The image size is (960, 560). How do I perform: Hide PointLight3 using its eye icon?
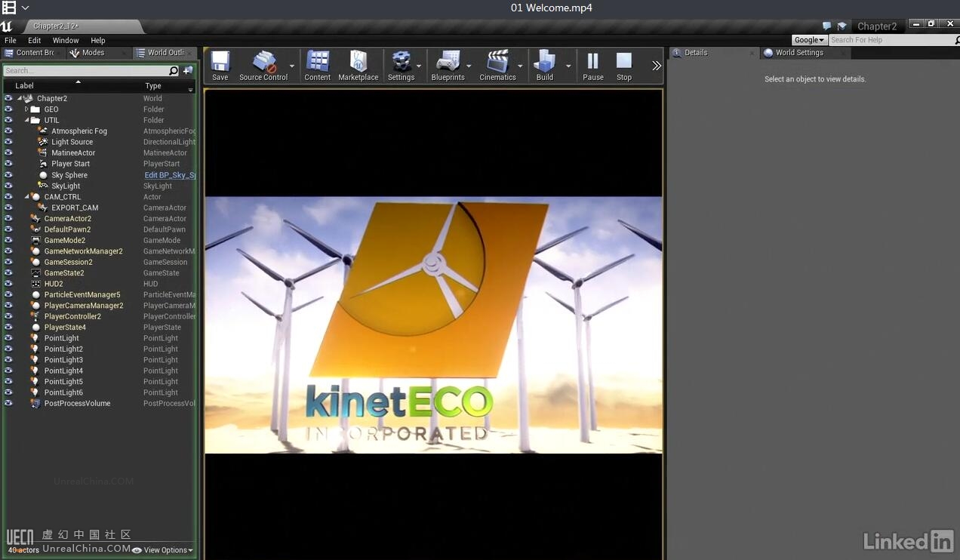pyautogui.click(x=8, y=360)
